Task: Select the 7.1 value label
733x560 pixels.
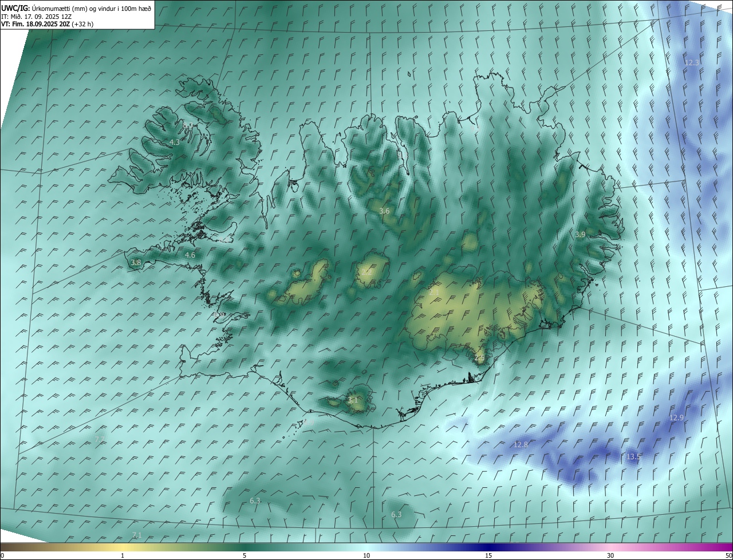Action: (136, 535)
